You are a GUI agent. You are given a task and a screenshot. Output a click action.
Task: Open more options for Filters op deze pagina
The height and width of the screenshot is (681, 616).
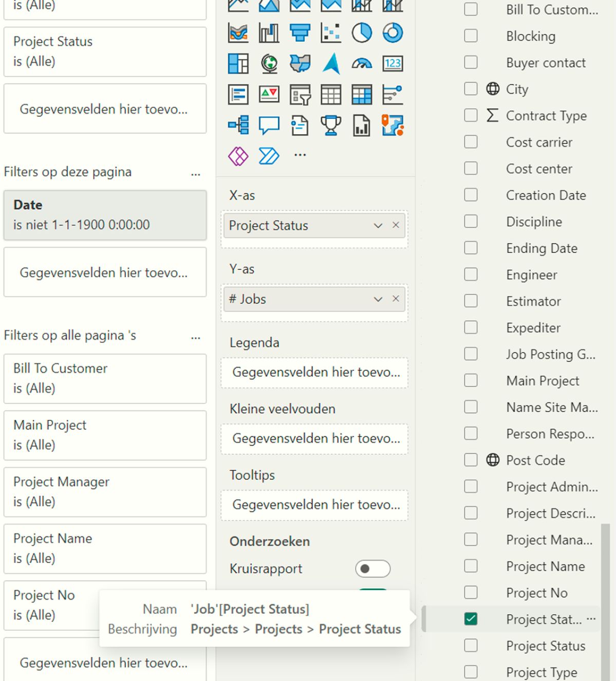pos(196,173)
